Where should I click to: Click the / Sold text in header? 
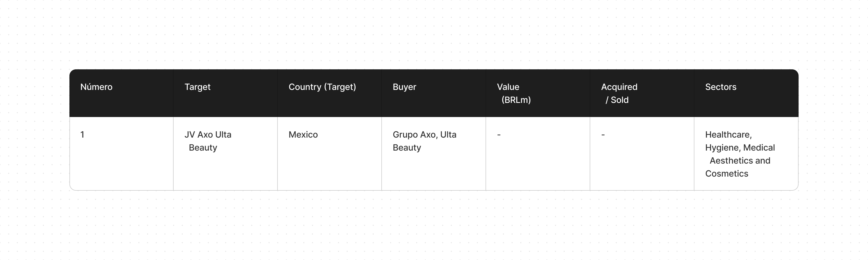617,100
